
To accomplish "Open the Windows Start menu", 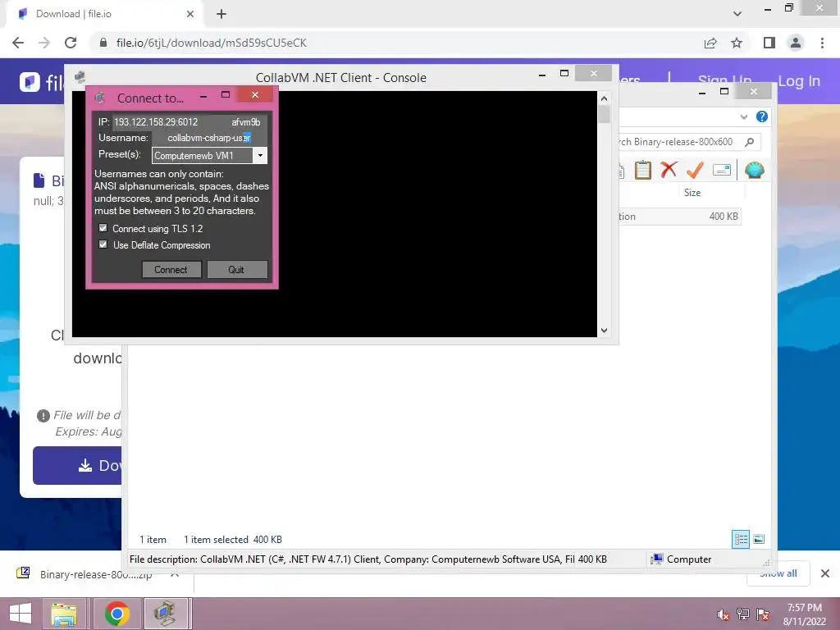I will pos(21,614).
